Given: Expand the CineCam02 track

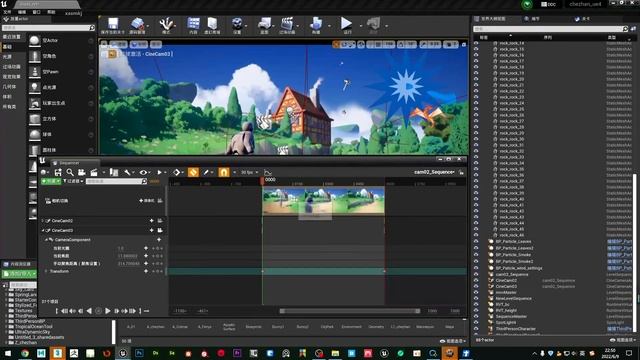Looking at the screenshot, I should 43,220.
